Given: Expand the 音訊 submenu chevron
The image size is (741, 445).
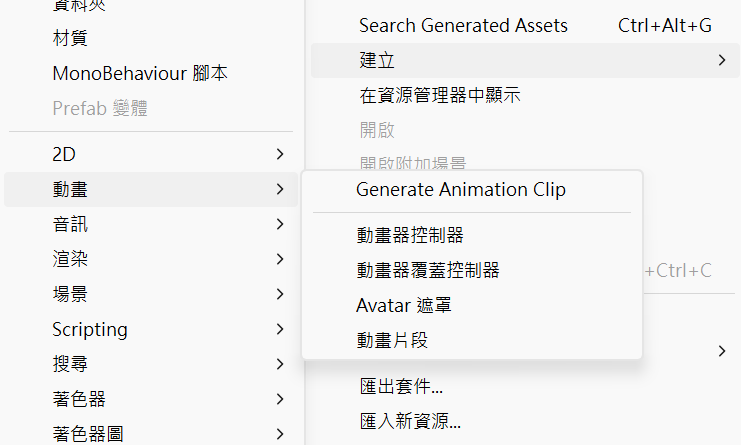Looking at the screenshot, I should [x=280, y=224].
